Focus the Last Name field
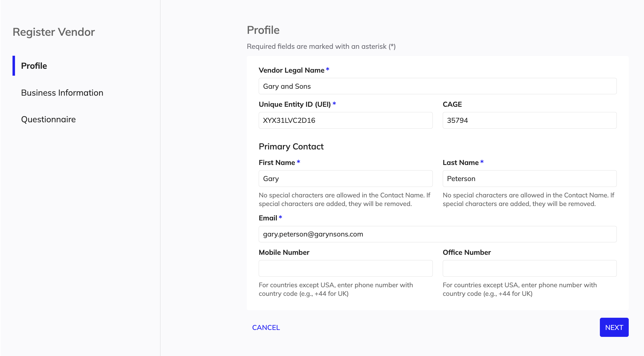Screen dimensions: 644x356 click(x=530, y=179)
